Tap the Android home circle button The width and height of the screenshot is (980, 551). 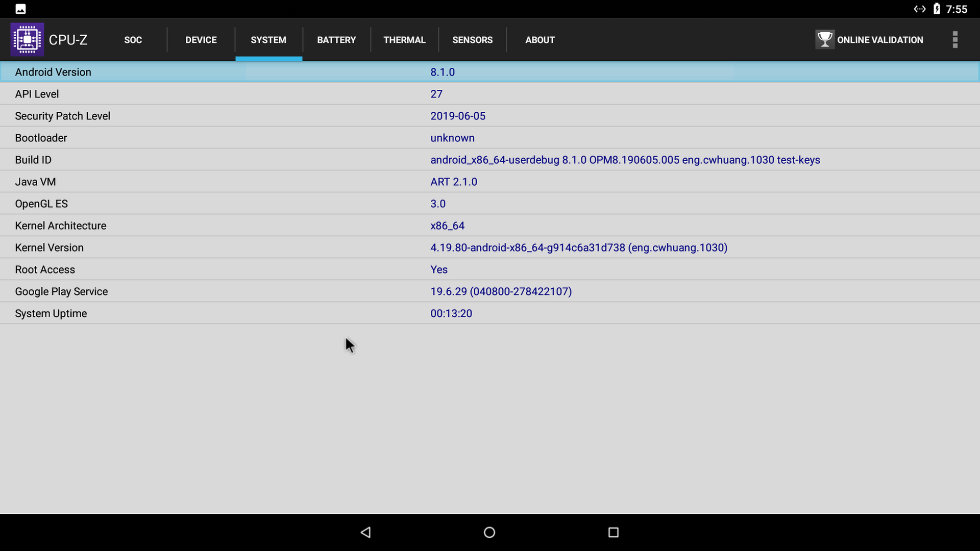click(x=489, y=532)
